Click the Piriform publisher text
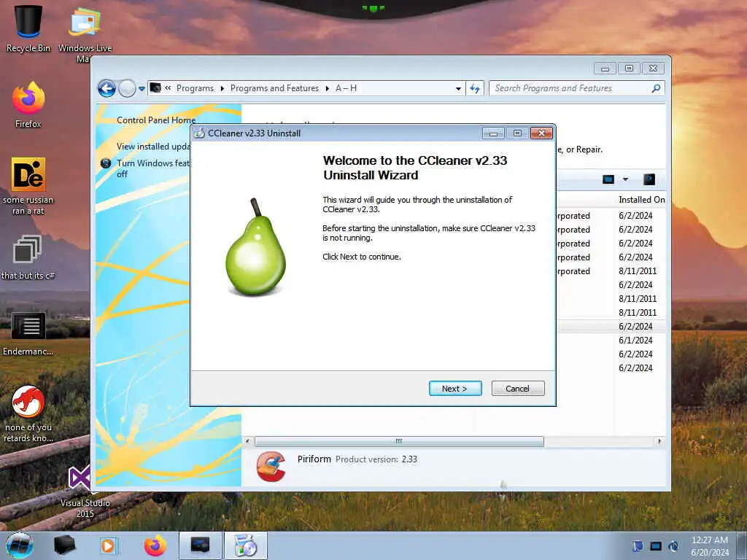 click(314, 459)
